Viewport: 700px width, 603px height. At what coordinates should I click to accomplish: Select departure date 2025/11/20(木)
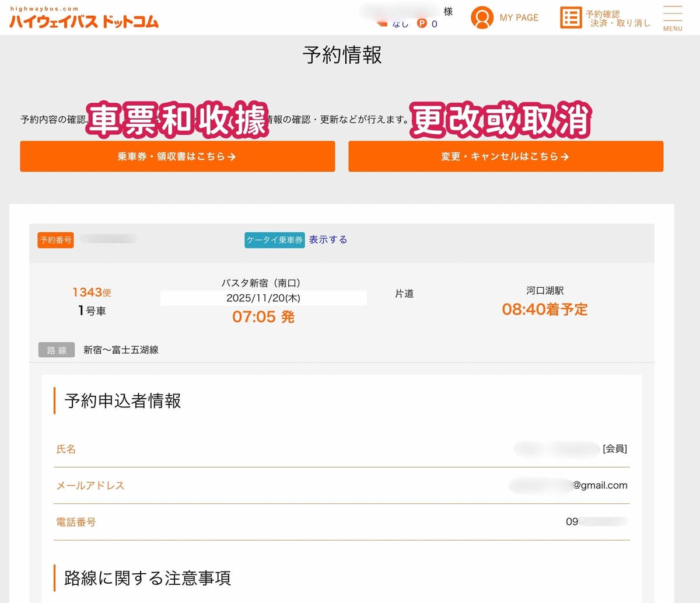point(264,298)
